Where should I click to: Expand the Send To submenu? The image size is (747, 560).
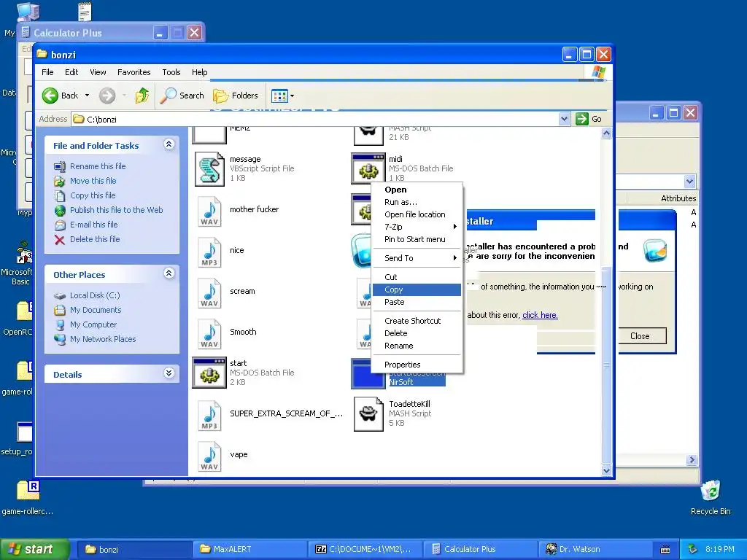point(417,258)
